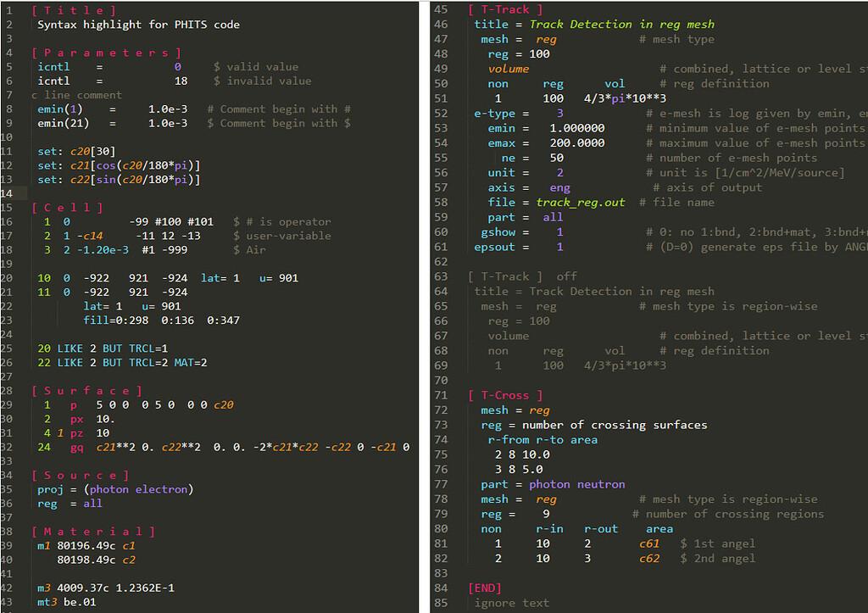Click the '$ user-variable' comment
This screenshot has width=868, height=613.
282,237
